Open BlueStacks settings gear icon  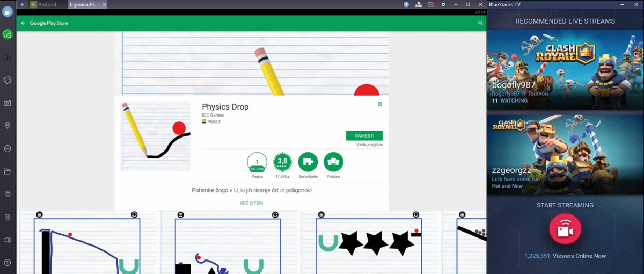(443, 4)
